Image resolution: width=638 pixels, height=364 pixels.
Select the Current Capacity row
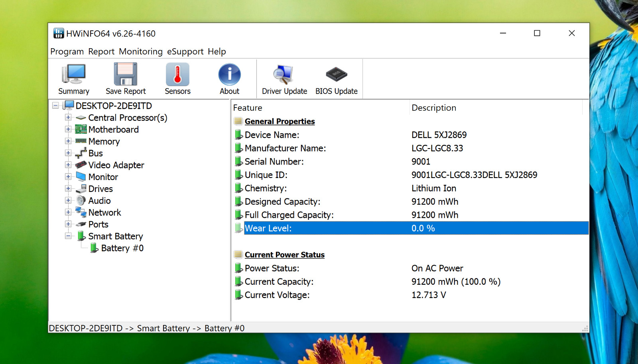(410, 282)
